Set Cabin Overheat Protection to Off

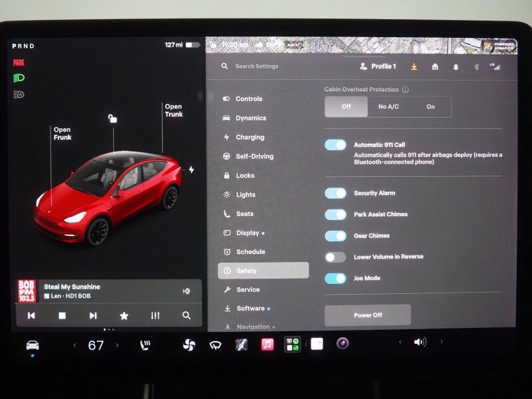tap(346, 106)
